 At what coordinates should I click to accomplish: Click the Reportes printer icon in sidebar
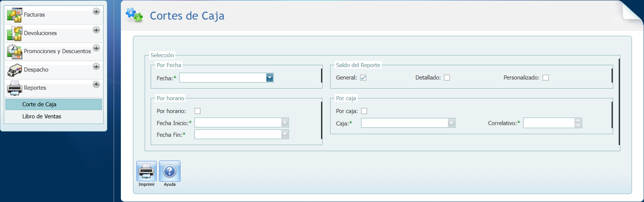14,88
